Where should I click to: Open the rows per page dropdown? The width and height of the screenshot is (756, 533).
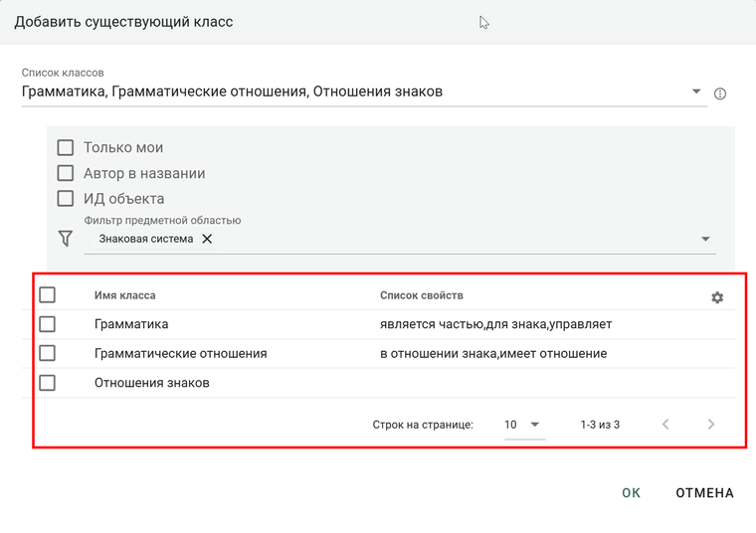[524, 425]
